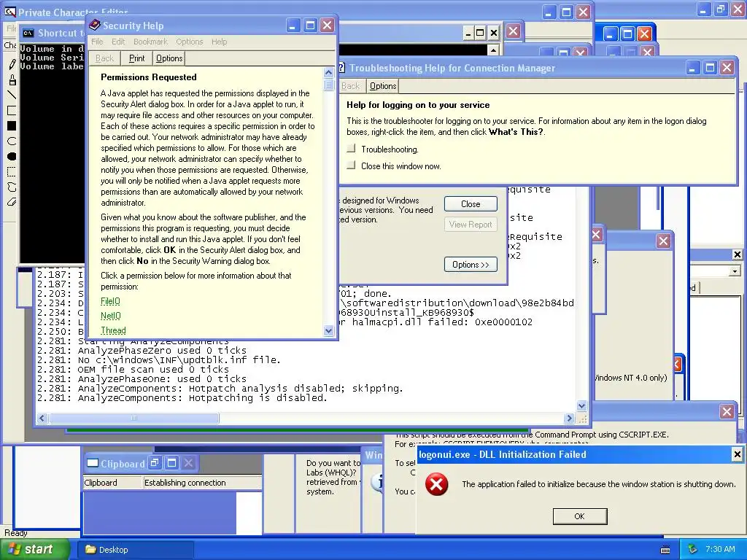747x560 pixels.
Task: Click the View Report button
Action: (x=471, y=225)
